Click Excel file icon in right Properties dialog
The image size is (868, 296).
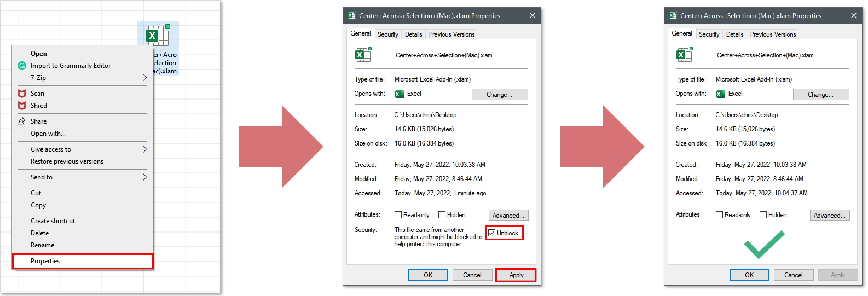click(684, 55)
